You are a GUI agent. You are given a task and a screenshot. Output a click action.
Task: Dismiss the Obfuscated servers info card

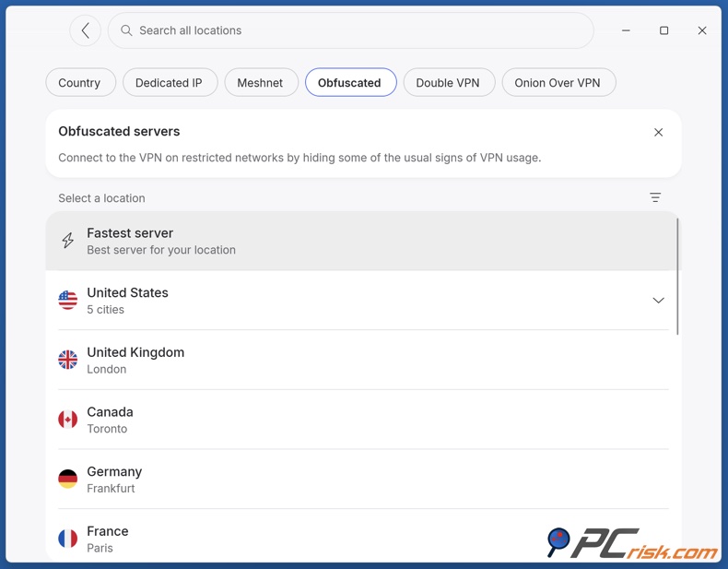[658, 133]
